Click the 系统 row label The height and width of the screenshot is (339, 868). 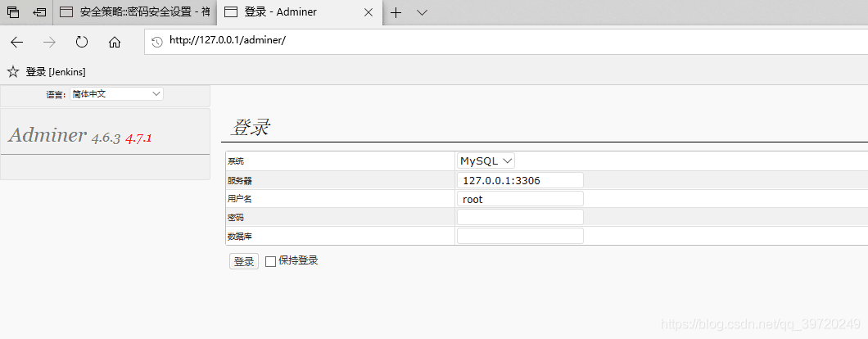[x=235, y=162]
